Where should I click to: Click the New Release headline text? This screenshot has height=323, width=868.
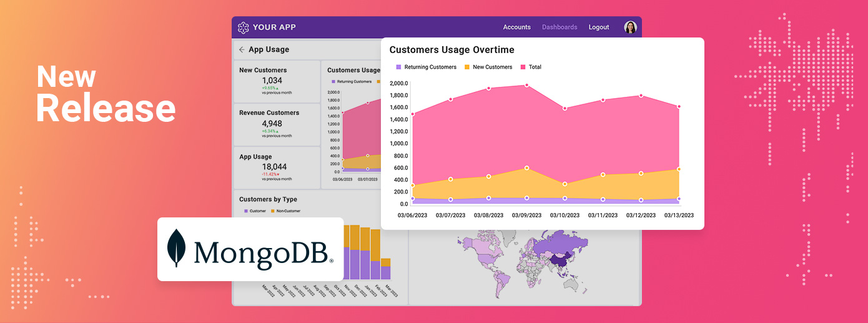pos(106,94)
